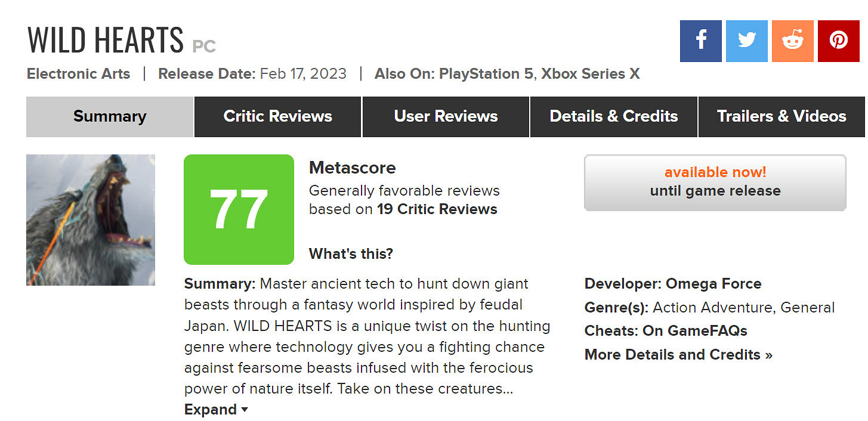868x421 pixels.
Task: Switch to the Critic Reviews tab
Action: click(x=277, y=116)
